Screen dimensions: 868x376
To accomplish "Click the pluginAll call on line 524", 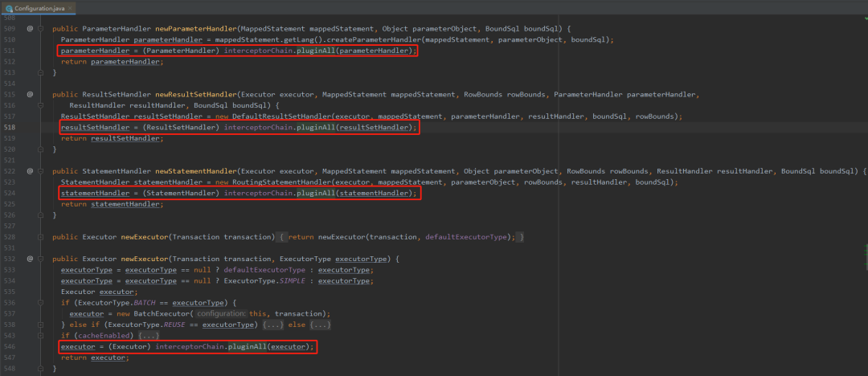I will pyautogui.click(x=315, y=194).
